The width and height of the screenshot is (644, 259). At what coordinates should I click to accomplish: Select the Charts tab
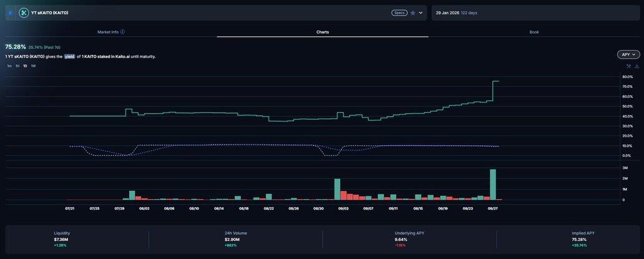click(x=323, y=32)
